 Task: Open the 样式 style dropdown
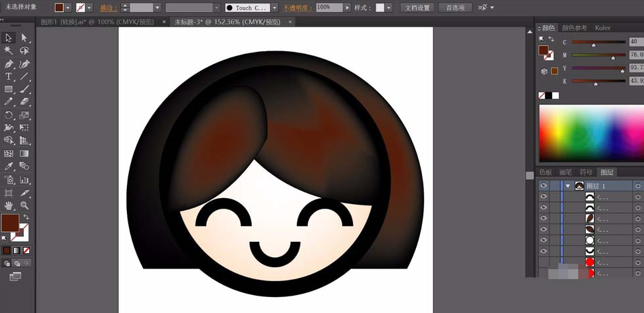pos(389,8)
